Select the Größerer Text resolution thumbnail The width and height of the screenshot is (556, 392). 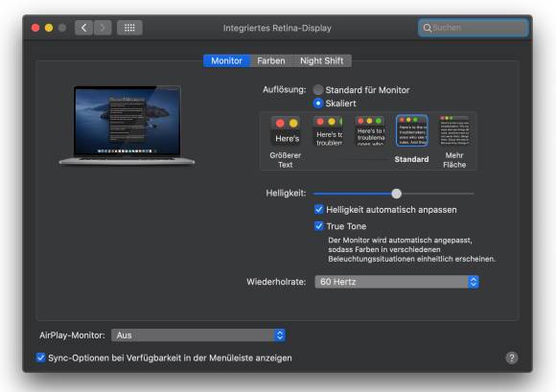click(x=287, y=131)
